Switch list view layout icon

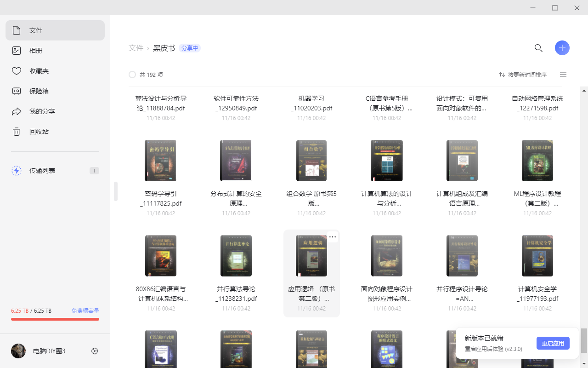563,75
